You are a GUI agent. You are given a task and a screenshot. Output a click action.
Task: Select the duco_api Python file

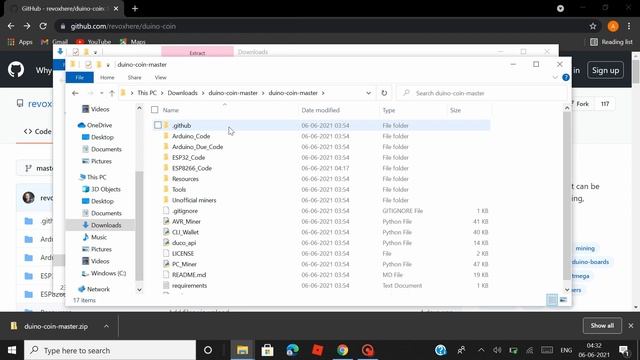184,242
